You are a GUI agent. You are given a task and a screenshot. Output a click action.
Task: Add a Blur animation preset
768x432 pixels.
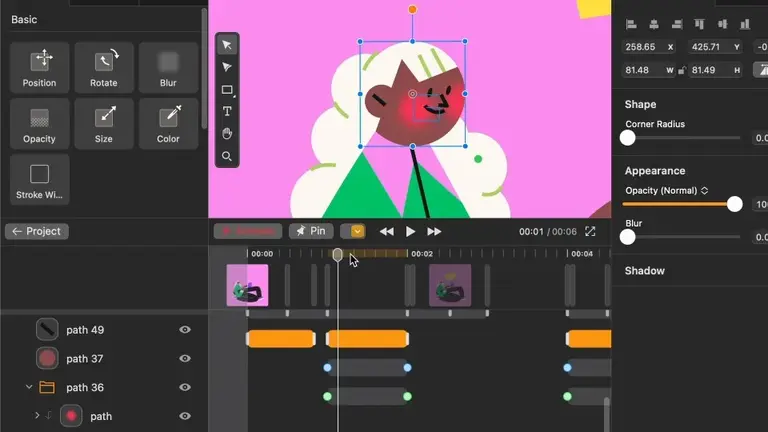[x=168, y=67]
